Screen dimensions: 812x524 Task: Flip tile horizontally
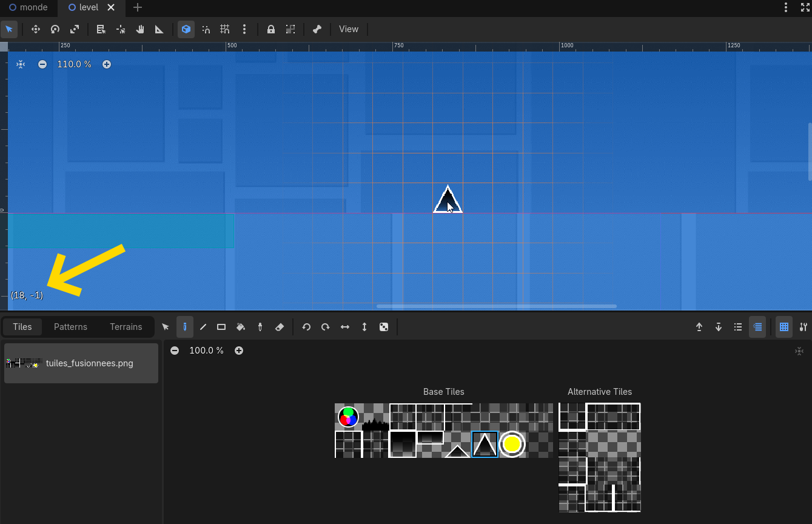click(x=345, y=327)
